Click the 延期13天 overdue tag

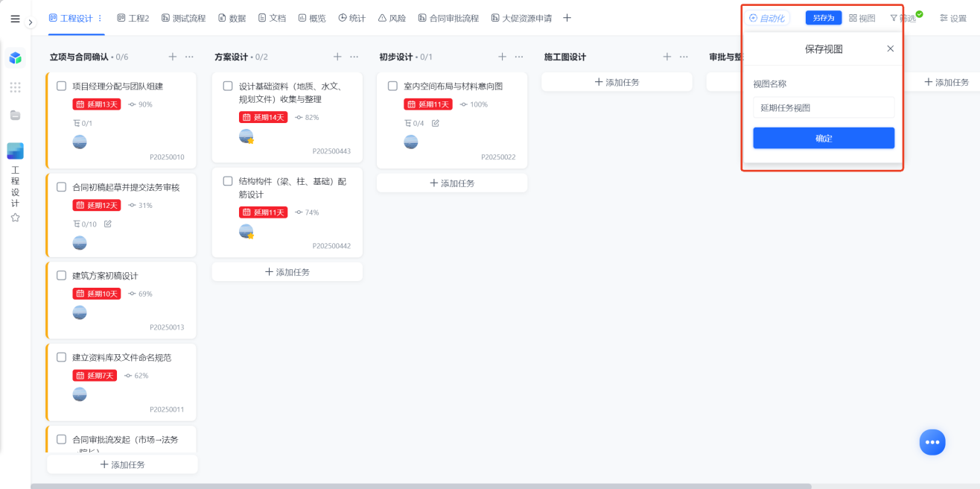coord(96,104)
